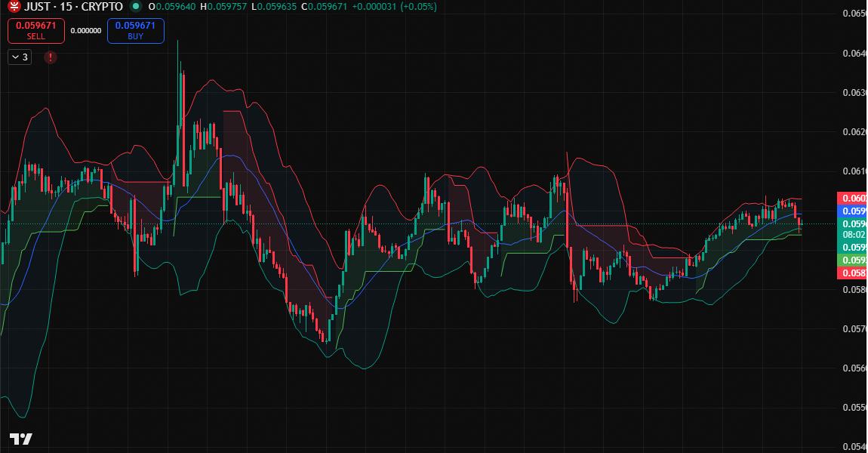Click the tall green spike candle wick peak
Image resolution: width=868 pixels, height=453 pixels.
(x=178, y=42)
